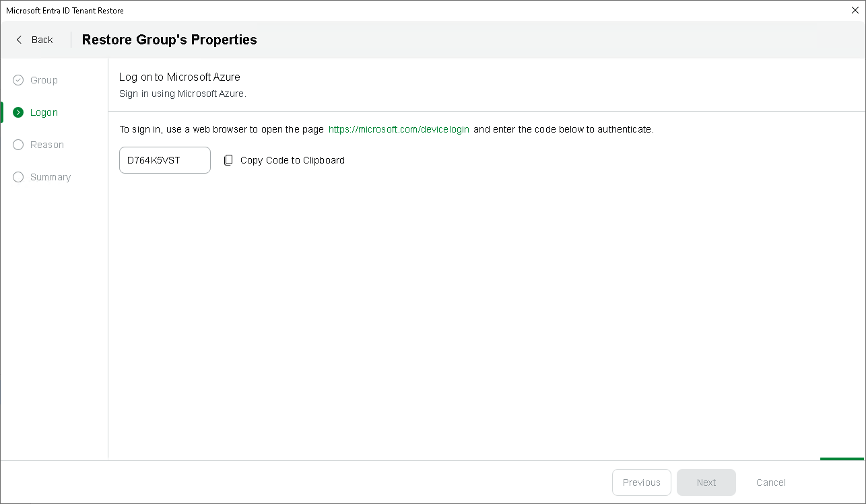Go back using the Back label
Image resolution: width=866 pixels, height=504 pixels.
pos(42,40)
